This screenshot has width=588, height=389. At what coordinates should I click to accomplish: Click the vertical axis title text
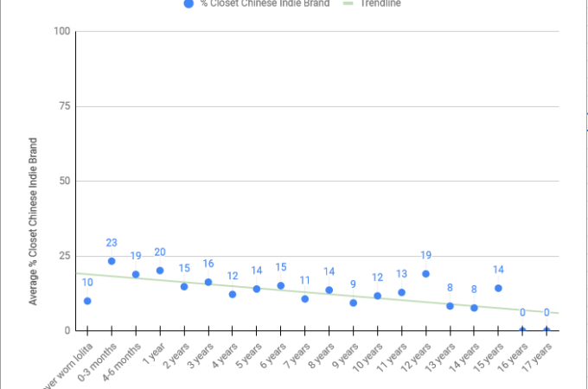pyautogui.click(x=34, y=220)
